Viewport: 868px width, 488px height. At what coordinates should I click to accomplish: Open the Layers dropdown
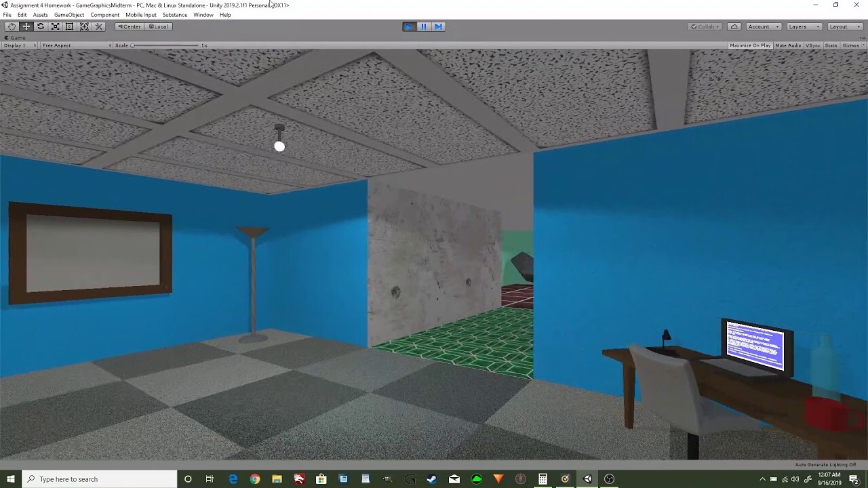click(804, 26)
